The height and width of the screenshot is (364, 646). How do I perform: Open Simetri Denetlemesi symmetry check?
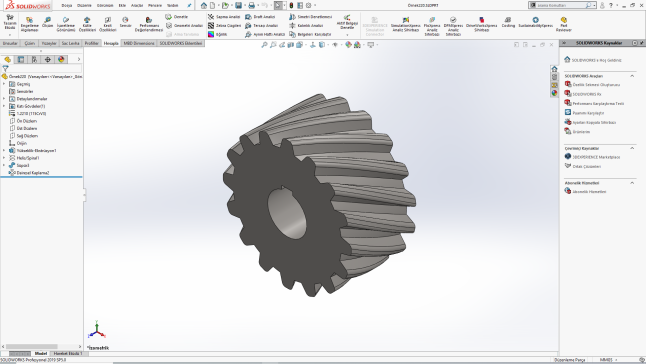pos(310,17)
